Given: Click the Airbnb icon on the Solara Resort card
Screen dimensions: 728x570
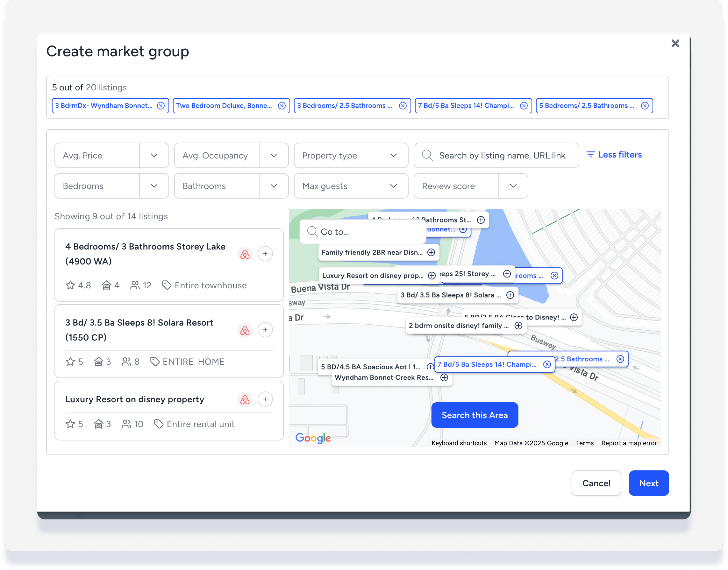Looking at the screenshot, I should 245,330.
